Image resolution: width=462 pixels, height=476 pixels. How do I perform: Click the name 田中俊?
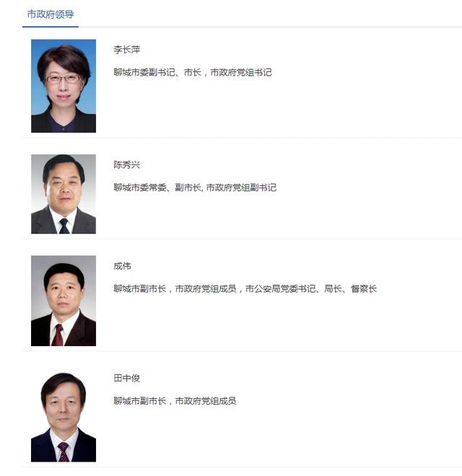tap(127, 378)
